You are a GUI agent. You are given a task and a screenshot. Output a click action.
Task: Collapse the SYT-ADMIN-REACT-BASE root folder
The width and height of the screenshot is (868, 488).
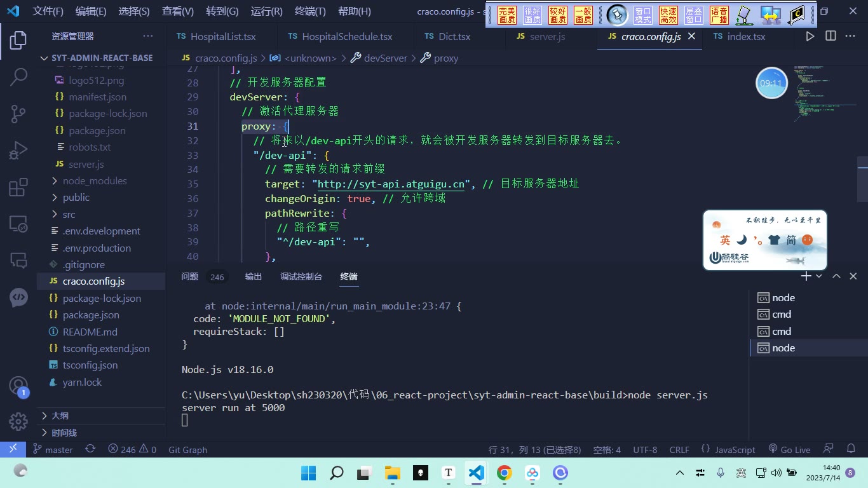[101, 57]
